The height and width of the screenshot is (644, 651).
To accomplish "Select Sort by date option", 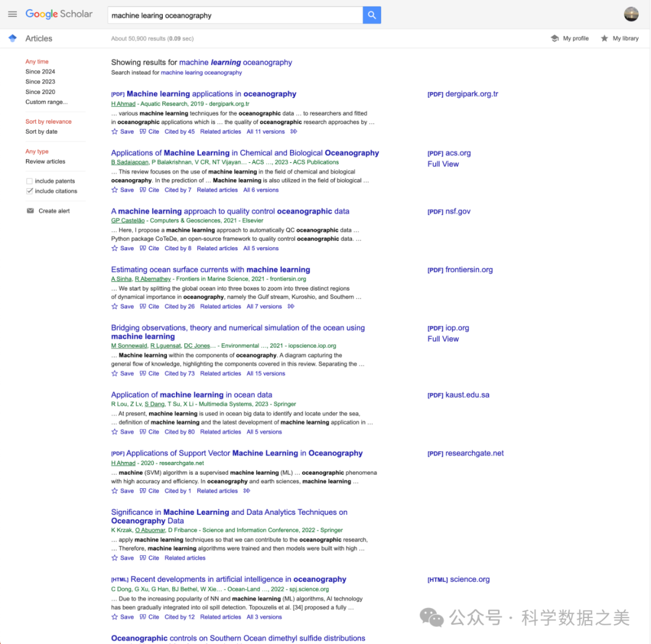I will click(x=42, y=131).
